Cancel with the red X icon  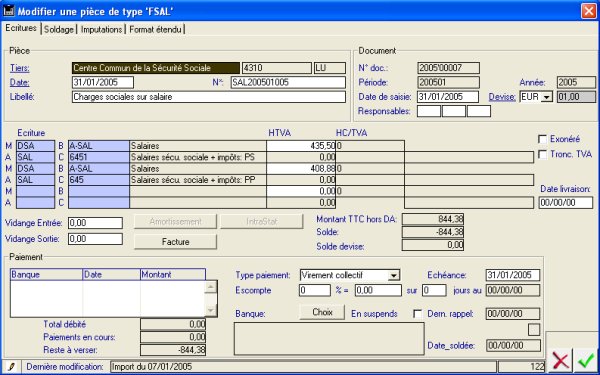coord(561,360)
